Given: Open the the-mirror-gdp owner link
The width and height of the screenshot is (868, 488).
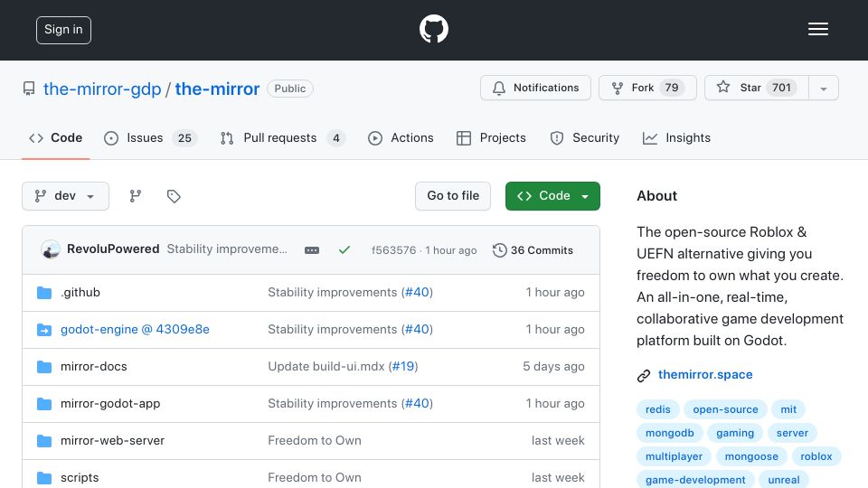Looking at the screenshot, I should (x=102, y=89).
